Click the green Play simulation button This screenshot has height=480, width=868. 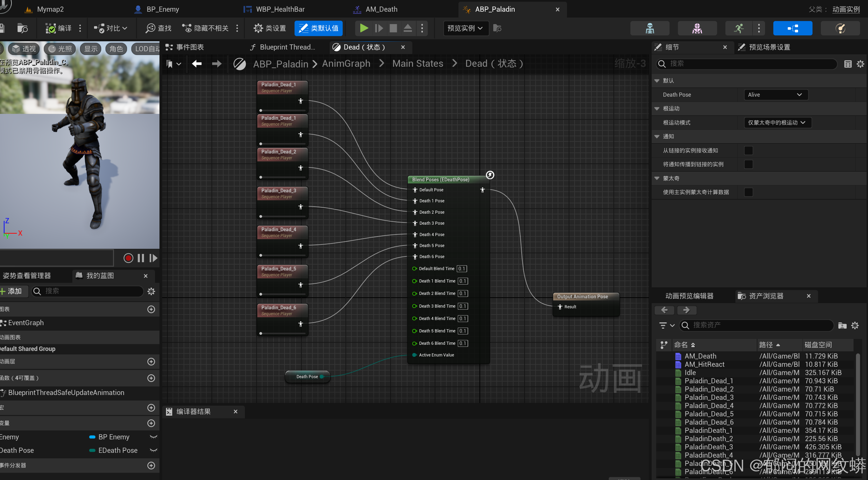[x=363, y=28]
